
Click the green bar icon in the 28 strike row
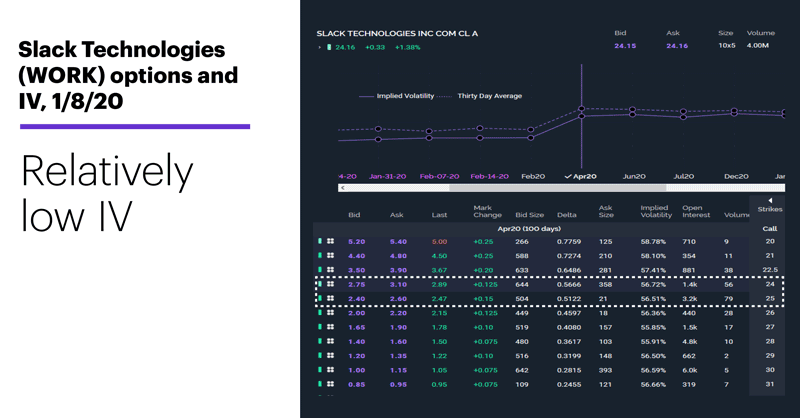[320, 341]
